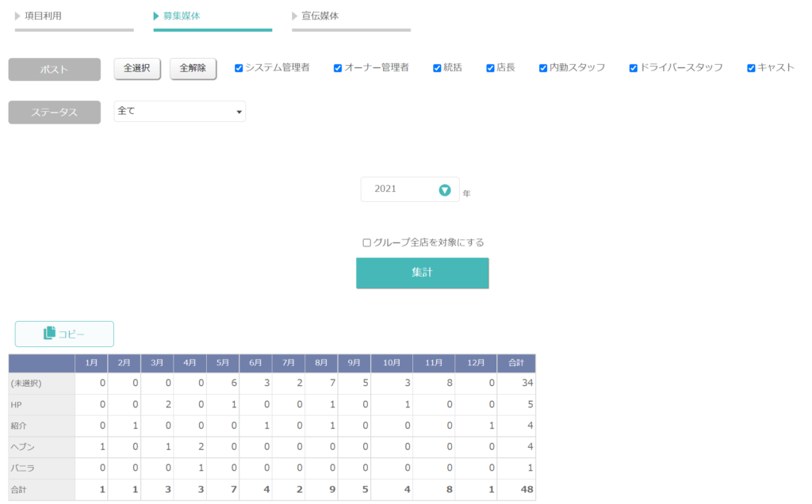The image size is (812, 504).
Task: Enable グループ全店を対象にする checkbox
Action: [x=366, y=242]
